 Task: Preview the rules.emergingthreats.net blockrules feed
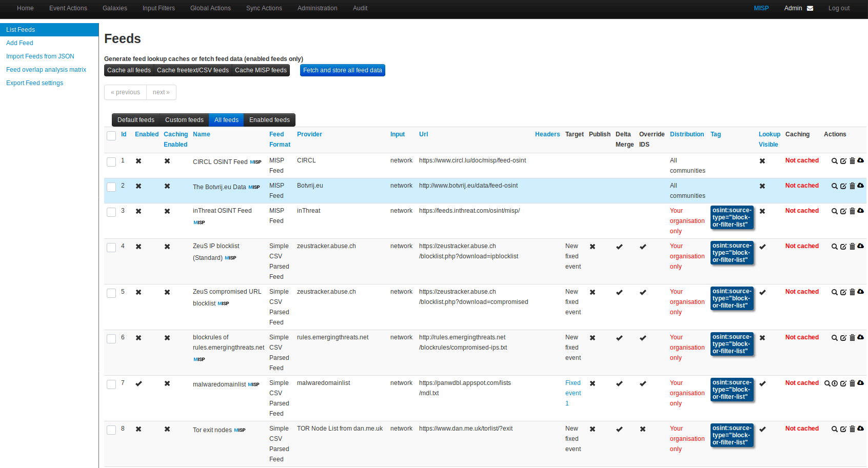(x=834, y=338)
